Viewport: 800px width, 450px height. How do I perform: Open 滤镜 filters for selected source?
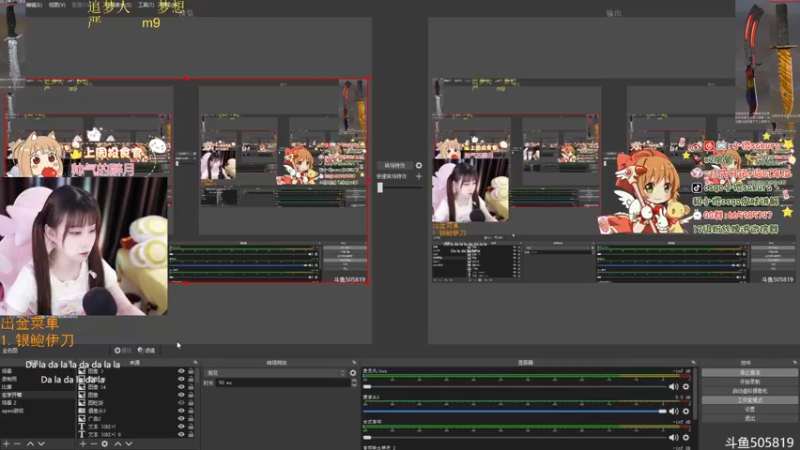(x=146, y=351)
